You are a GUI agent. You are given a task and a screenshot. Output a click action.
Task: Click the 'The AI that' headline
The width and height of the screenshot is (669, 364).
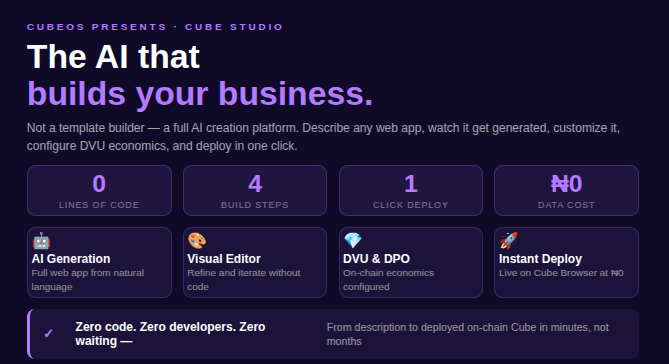click(113, 56)
